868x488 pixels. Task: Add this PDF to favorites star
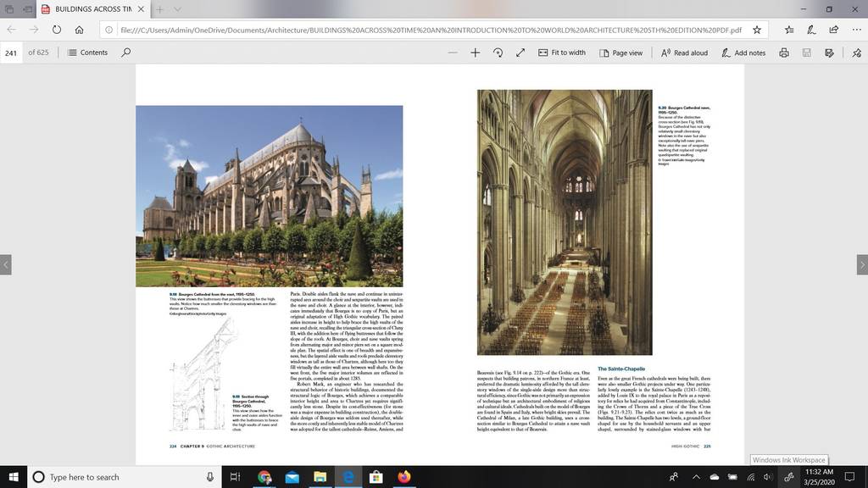coord(757,30)
